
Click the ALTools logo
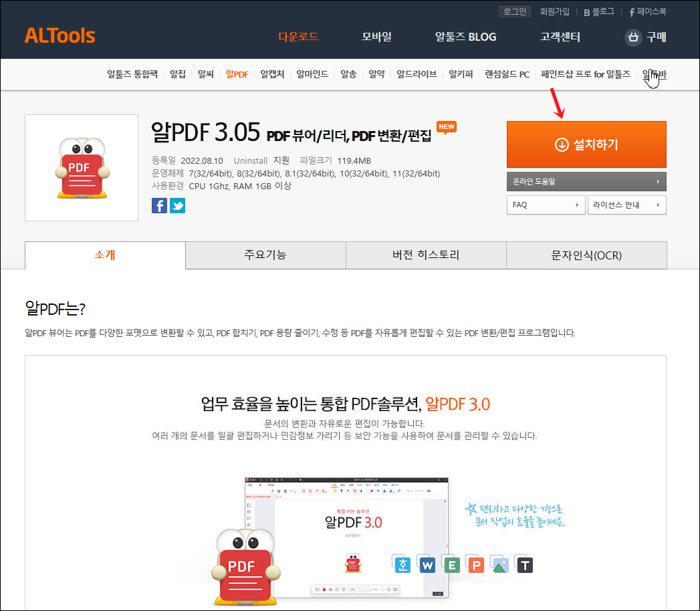tap(60, 35)
